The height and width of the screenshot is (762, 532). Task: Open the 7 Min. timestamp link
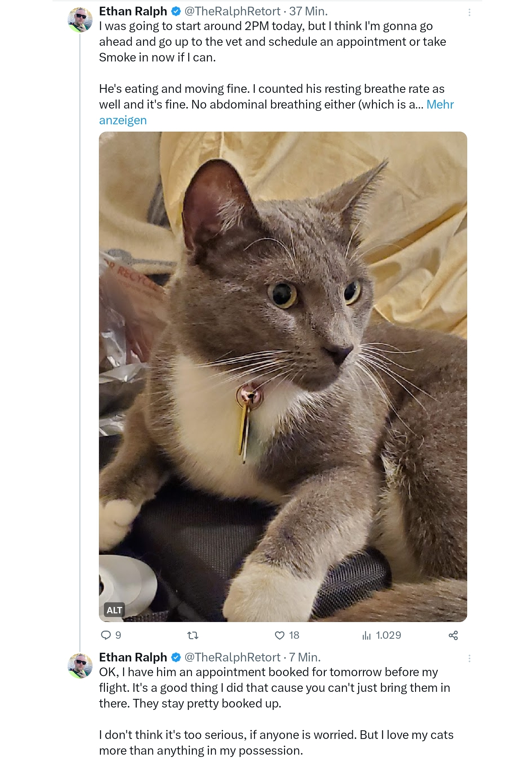[x=305, y=657]
